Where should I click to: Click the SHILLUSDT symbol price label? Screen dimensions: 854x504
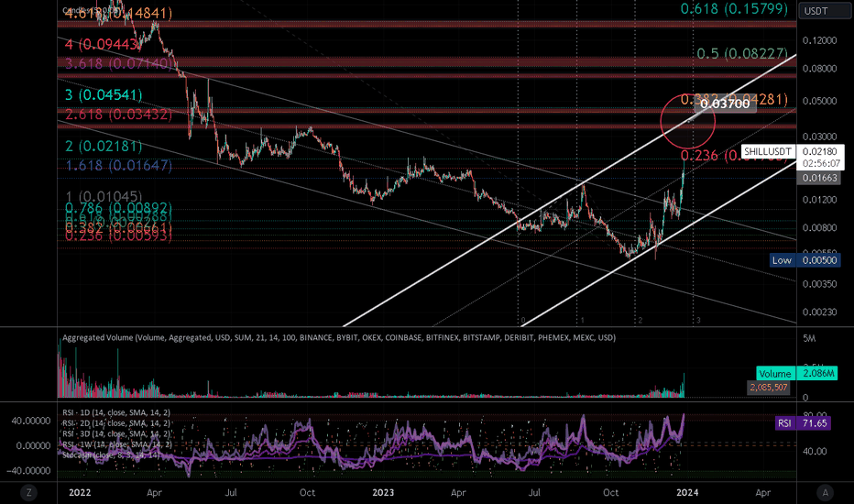(767, 151)
